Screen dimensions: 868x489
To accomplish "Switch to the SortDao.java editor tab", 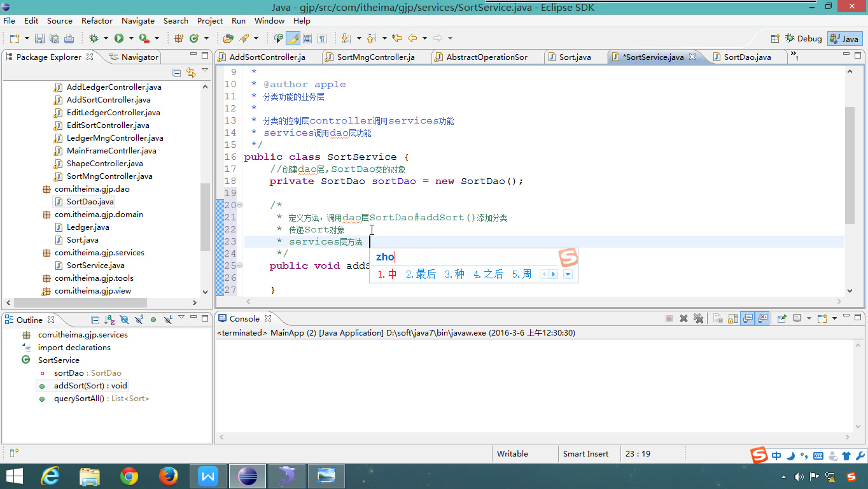I will point(747,57).
